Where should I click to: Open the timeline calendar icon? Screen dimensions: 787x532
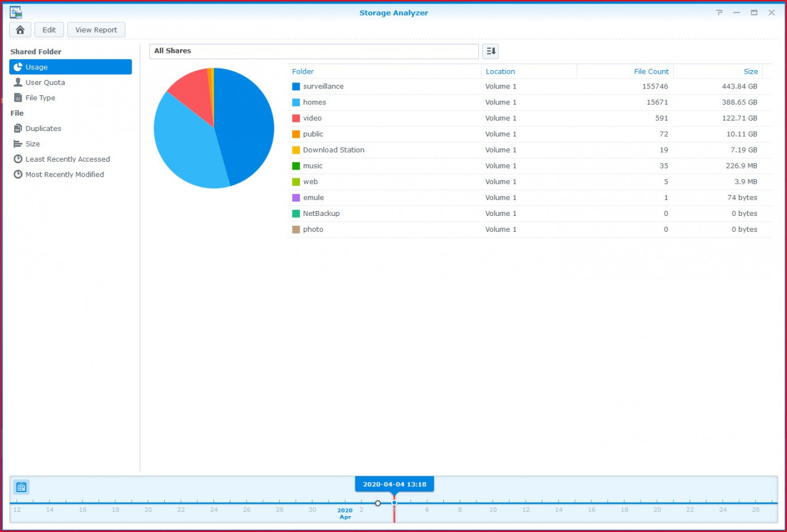click(x=21, y=487)
